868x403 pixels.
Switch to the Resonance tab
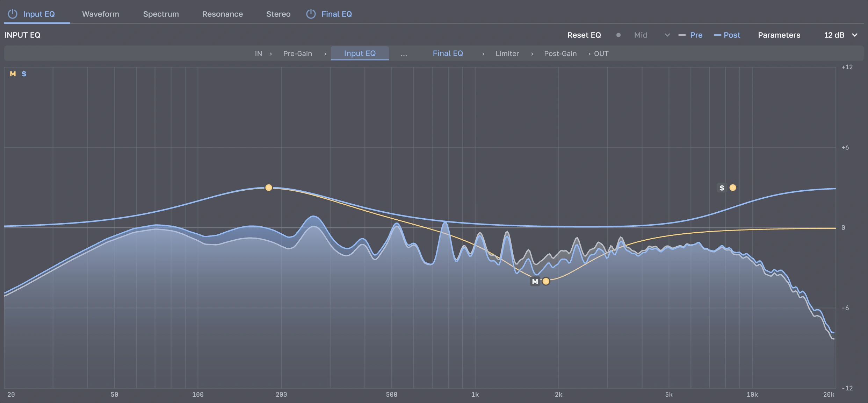[x=222, y=14]
